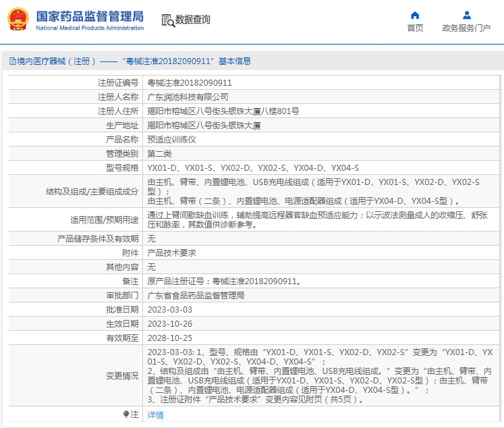Select 广东省食品药品监督管理局 approval department
504x428 pixels.
tap(196, 296)
